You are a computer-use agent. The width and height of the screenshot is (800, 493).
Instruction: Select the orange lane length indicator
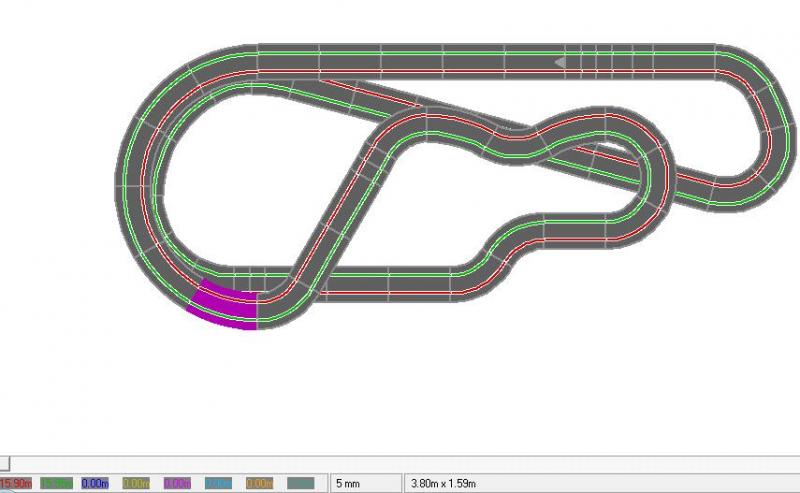tap(259, 483)
